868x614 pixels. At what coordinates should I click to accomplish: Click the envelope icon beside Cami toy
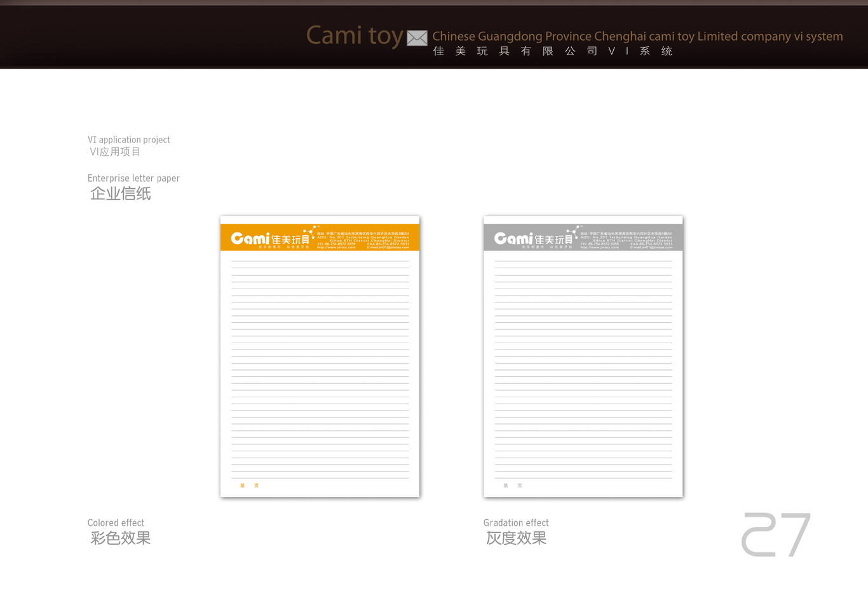point(417,38)
